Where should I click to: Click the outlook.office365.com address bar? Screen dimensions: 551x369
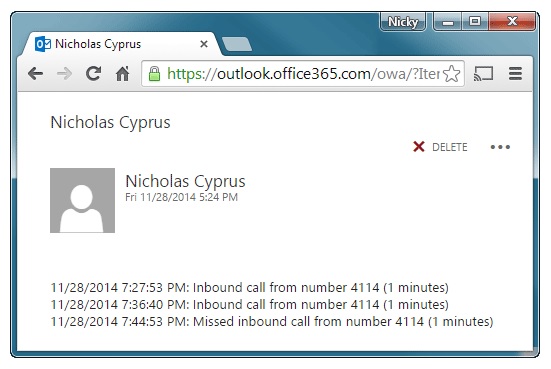(303, 74)
